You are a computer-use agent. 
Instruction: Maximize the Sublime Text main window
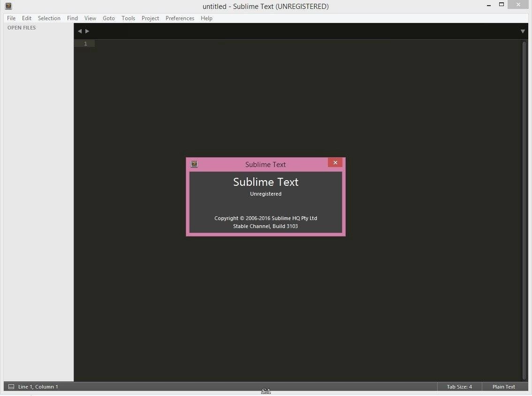point(502,4)
